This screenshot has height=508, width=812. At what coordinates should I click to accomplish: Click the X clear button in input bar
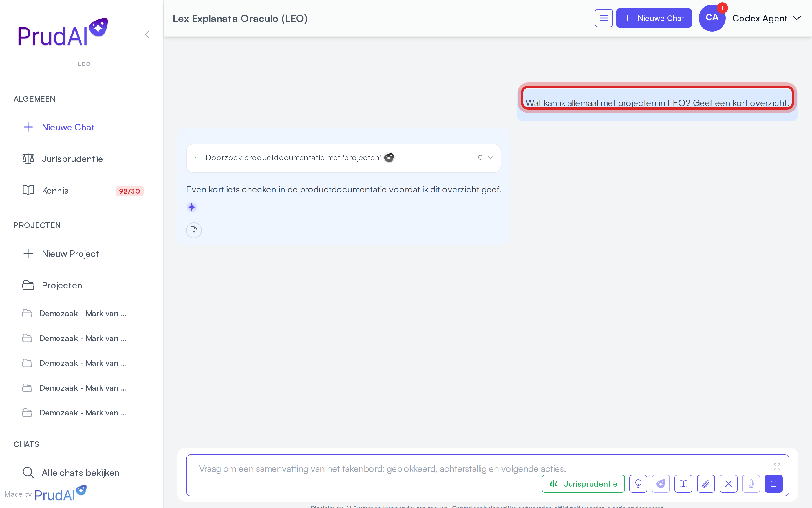click(x=728, y=484)
